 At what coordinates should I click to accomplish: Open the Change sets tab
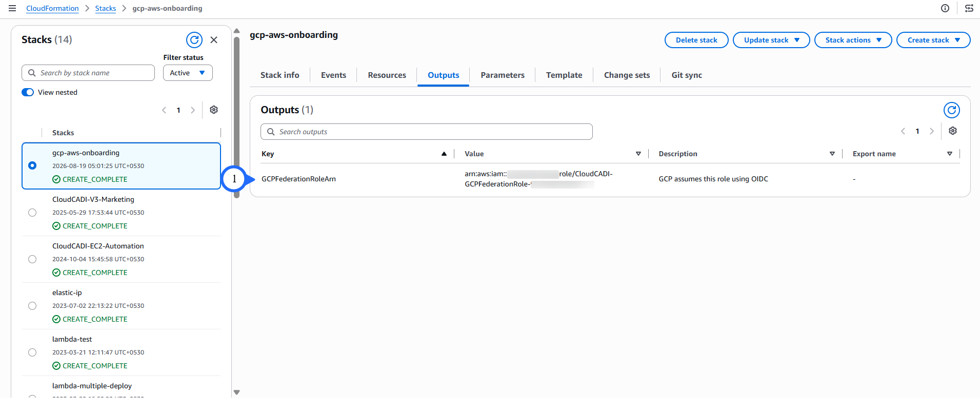click(627, 75)
